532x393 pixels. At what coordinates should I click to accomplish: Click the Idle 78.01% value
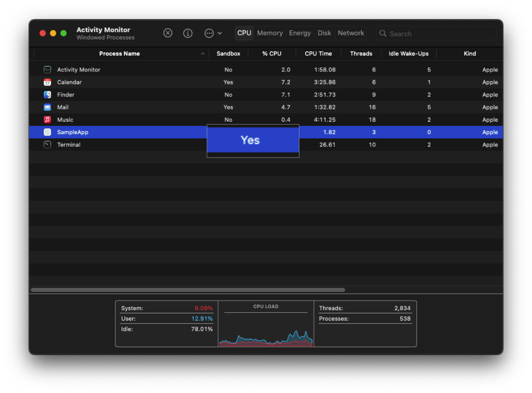point(202,329)
